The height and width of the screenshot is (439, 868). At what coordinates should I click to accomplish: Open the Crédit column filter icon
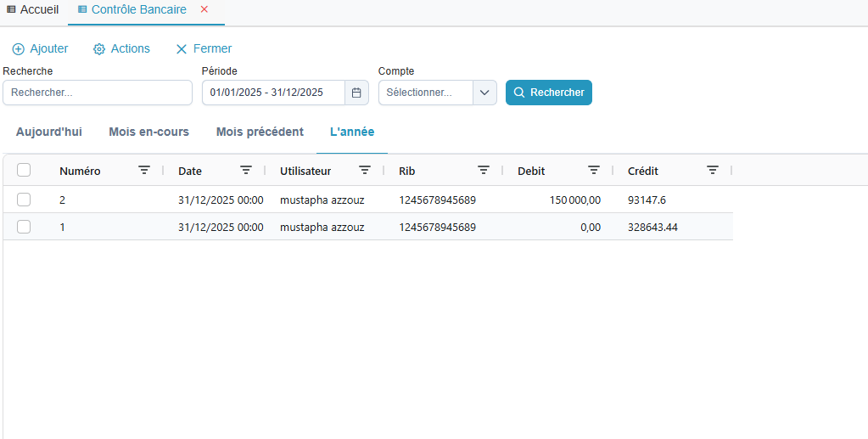point(713,171)
